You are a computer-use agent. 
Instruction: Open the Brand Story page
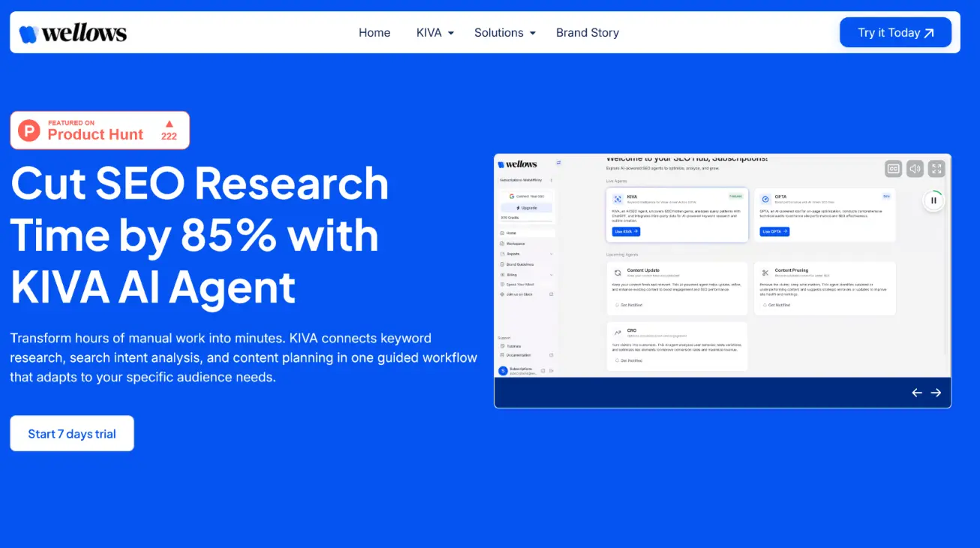coord(587,33)
